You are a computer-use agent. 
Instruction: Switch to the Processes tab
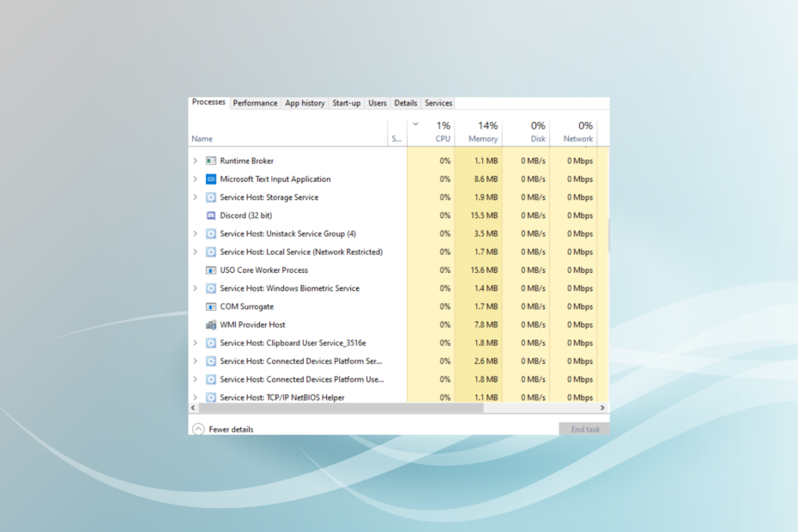coord(209,102)
